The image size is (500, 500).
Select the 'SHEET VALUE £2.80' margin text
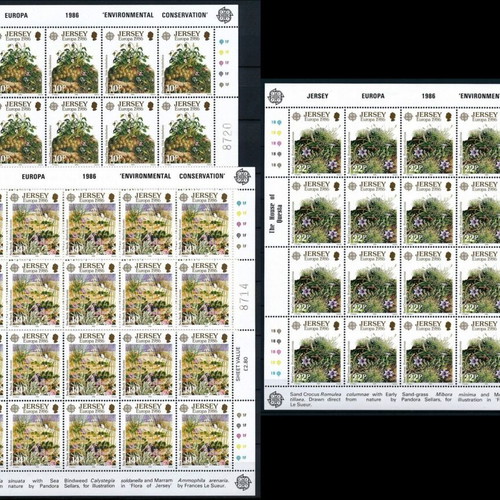(242, 364)
